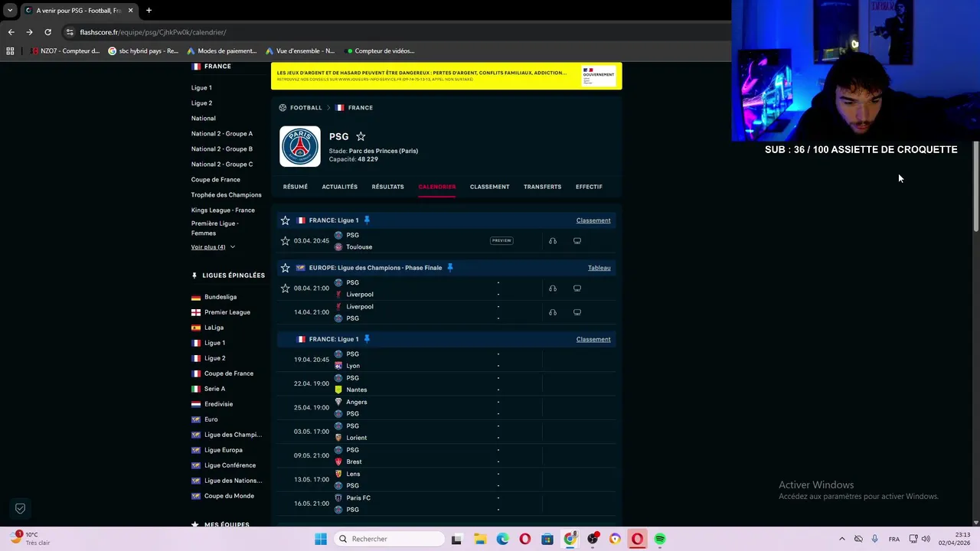This screenshot has height=551, width=980.
Task: Favorite the PSG team star next to name
Action: pos(361,136)
